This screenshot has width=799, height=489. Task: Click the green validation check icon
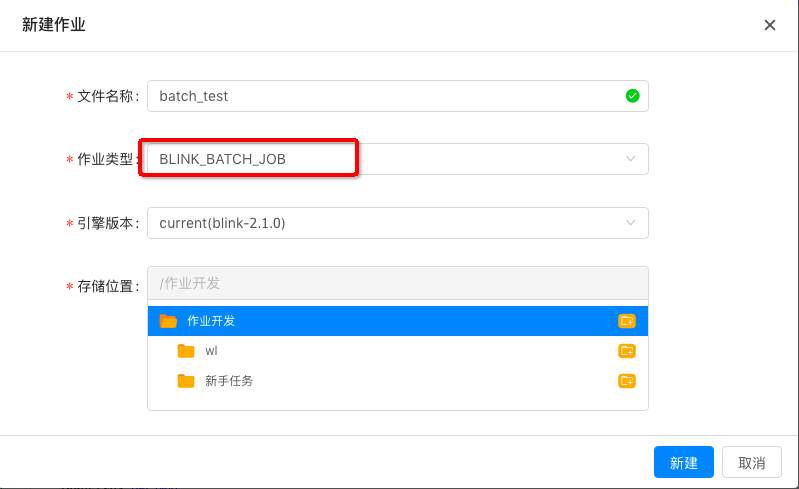click(x=632, y=96)
